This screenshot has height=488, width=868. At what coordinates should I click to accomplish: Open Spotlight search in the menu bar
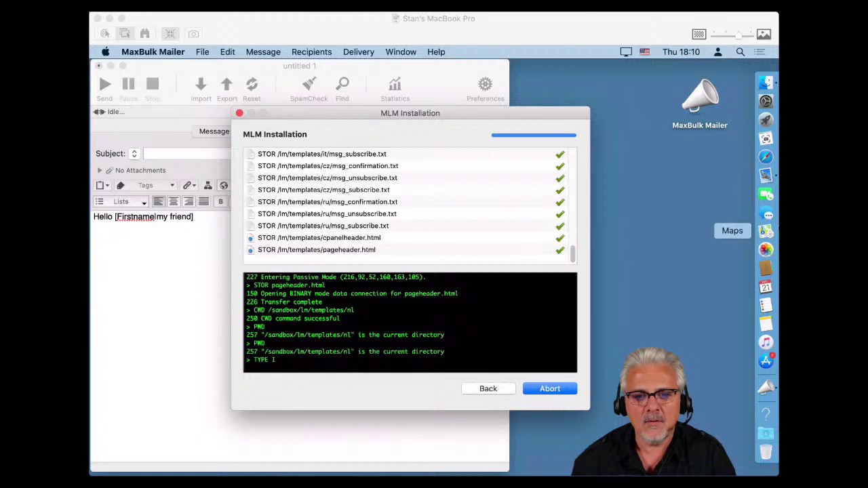click(741, 52)
